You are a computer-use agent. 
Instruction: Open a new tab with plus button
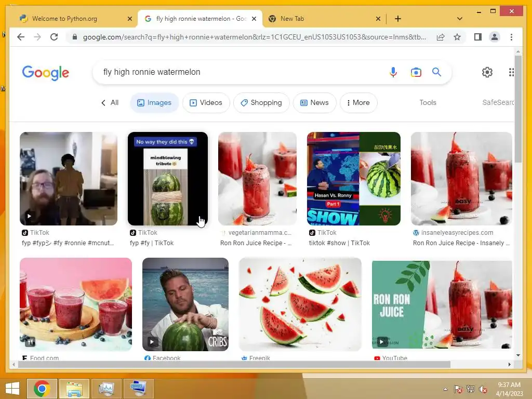coord(397,19)
